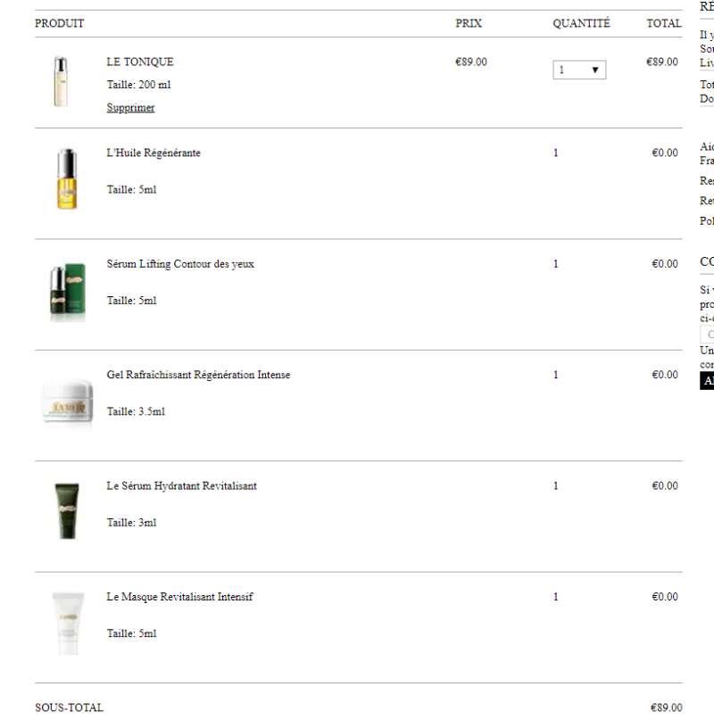Click the Le Masque Revitalisant Intensif image

pos(69,623)
